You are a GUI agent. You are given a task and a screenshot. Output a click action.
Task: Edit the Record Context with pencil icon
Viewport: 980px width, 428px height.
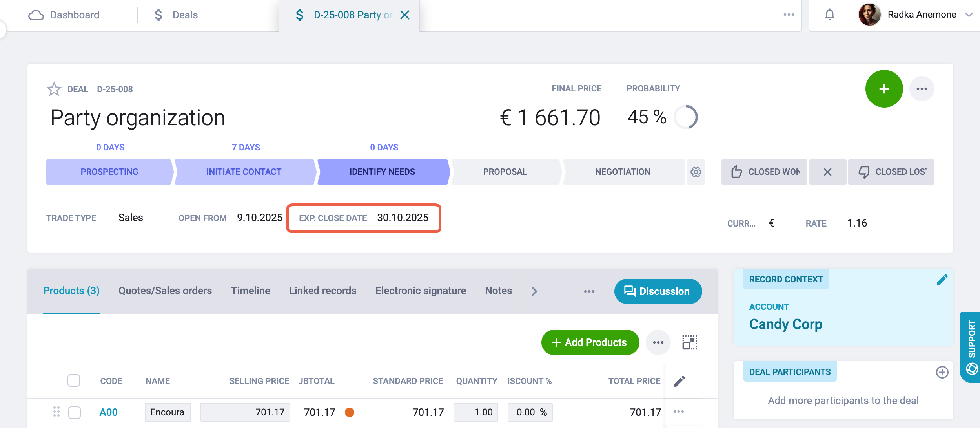click(x=942, y=280)
